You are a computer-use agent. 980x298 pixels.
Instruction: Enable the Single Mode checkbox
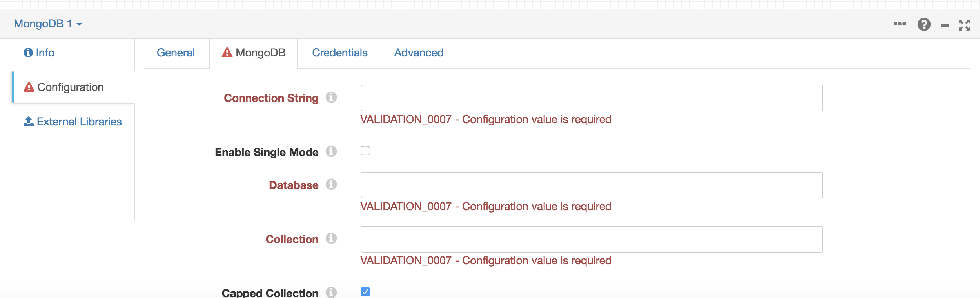pos(365,151)
